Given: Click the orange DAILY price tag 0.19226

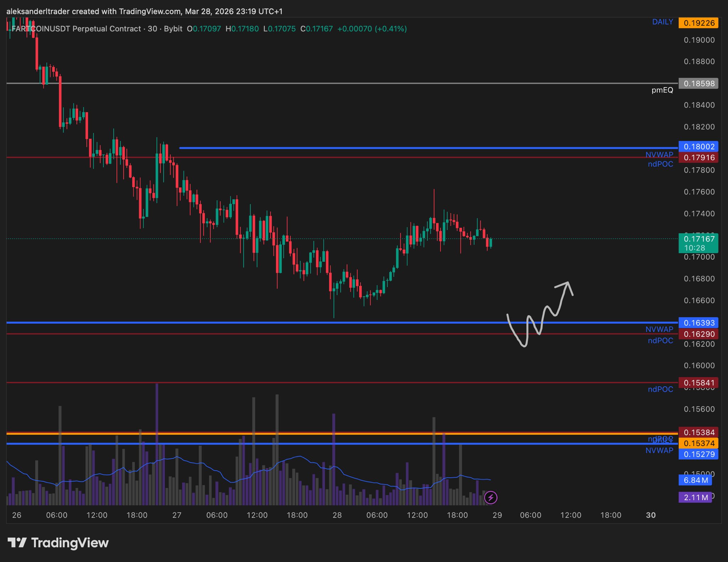Looking at the screenshot, I should click(x=698, y=23).
